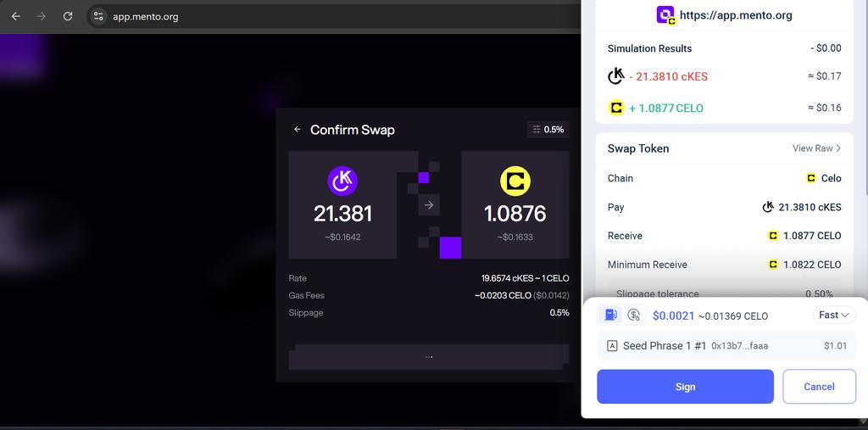Click the https://app.mento.org origin text
The image size is (868, 430).
[736, 15]
